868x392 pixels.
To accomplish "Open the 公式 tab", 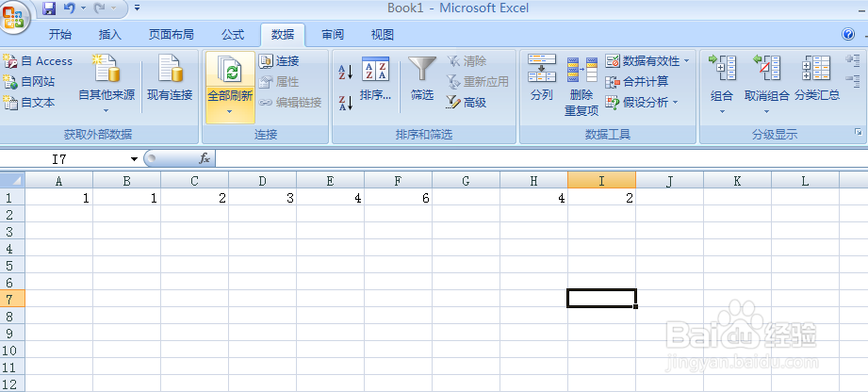I will click(233, 35).
